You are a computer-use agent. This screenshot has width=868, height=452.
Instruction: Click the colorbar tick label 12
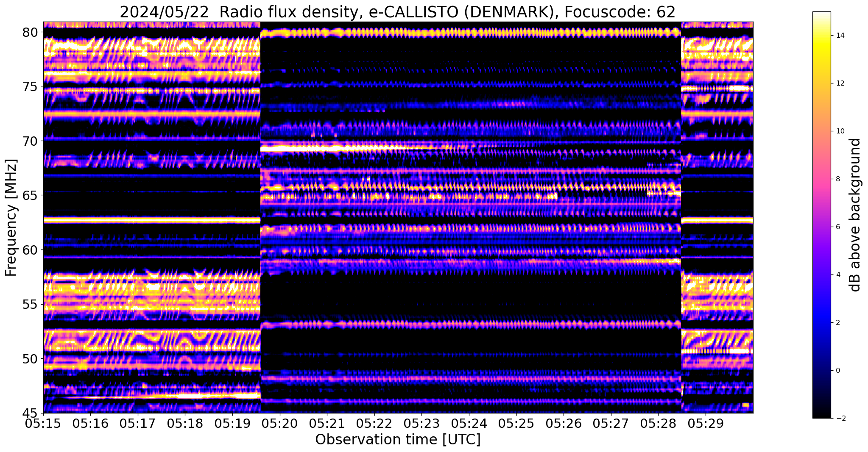[x=840, y=83]
